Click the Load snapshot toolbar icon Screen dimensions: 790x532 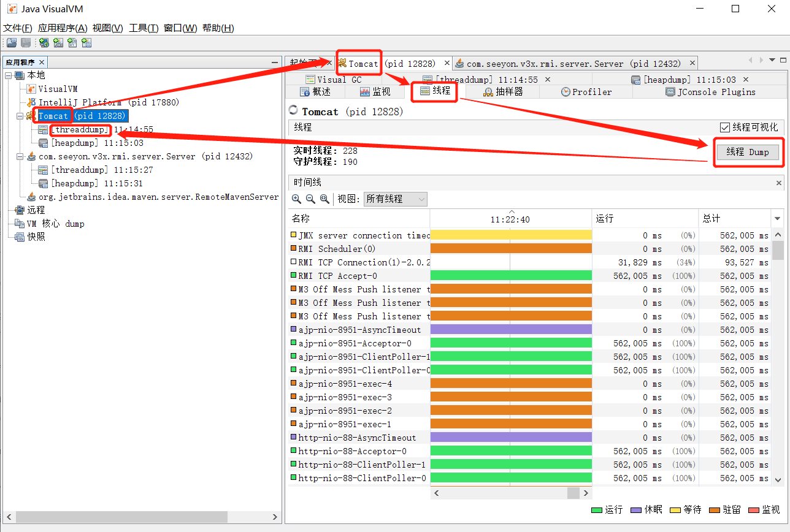tap(12, 43)
